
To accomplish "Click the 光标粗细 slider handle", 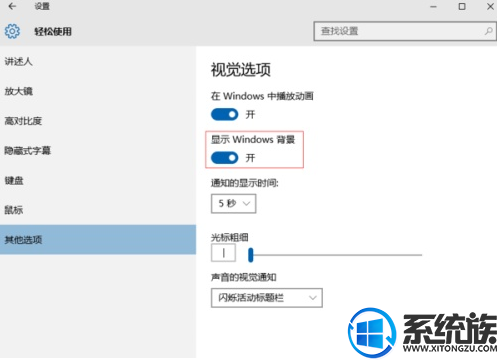I will [251, 255].
